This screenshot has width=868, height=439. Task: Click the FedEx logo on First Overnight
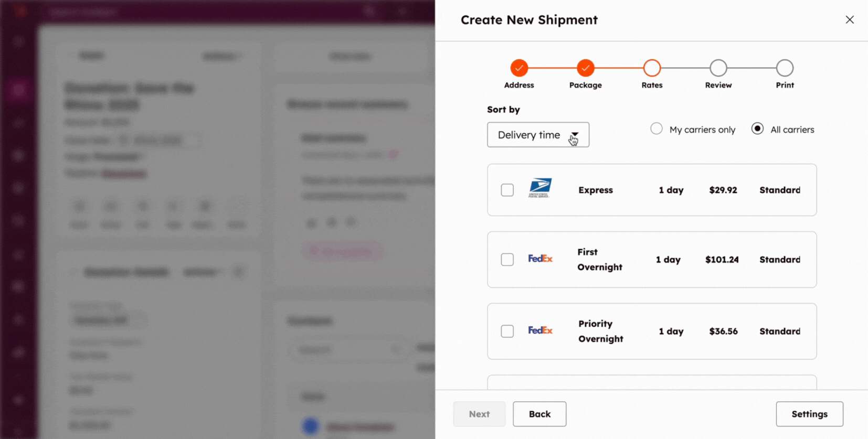[540, 259]
